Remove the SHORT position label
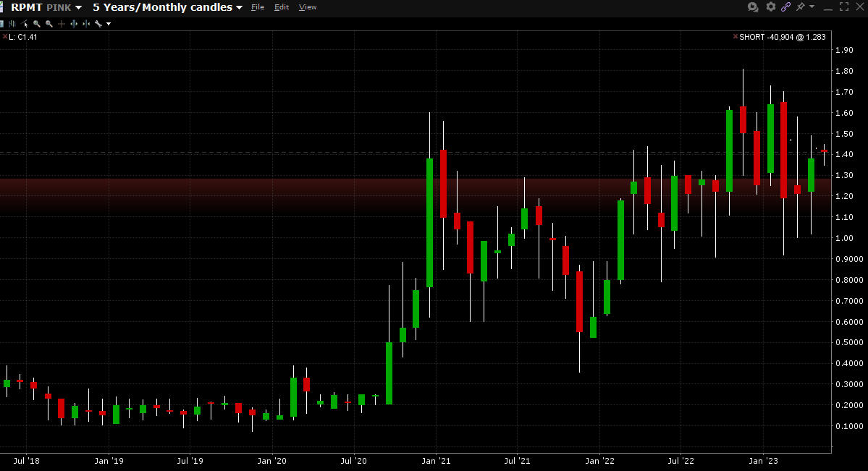Image resolution: width=868 pixels, height=471 pixels. coord(735,36)
